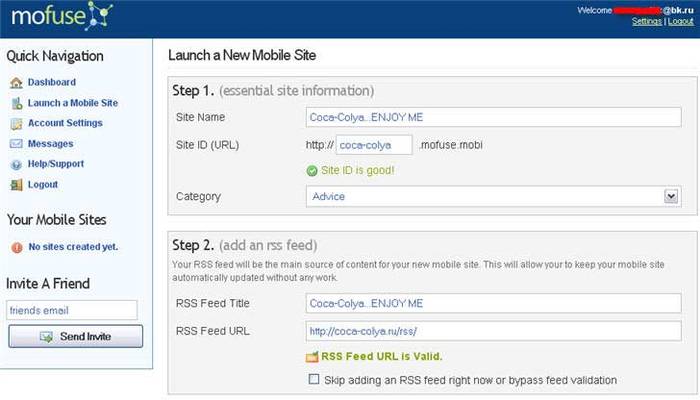The width and height of the screenshot is (700, 400).
Task: Click the No sites created yet link
Action: point(73,247)
